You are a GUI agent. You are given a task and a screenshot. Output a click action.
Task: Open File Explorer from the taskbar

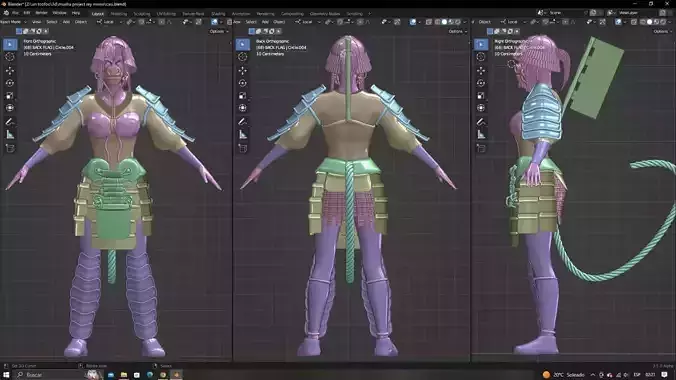pyautogui.click(x=124, y=374)
